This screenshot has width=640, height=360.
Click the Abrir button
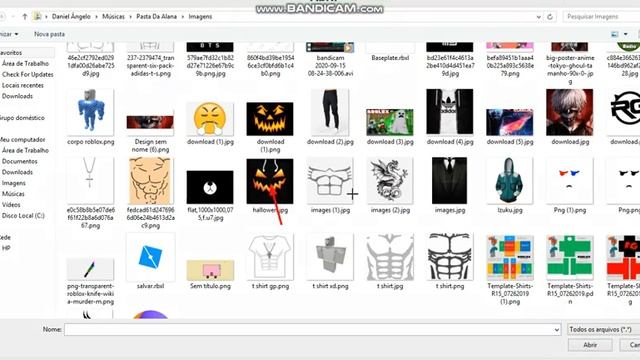coord(590,345)
